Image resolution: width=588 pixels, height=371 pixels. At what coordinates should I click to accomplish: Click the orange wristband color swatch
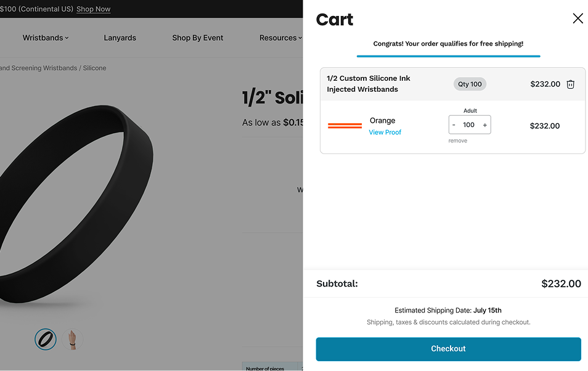345,126
